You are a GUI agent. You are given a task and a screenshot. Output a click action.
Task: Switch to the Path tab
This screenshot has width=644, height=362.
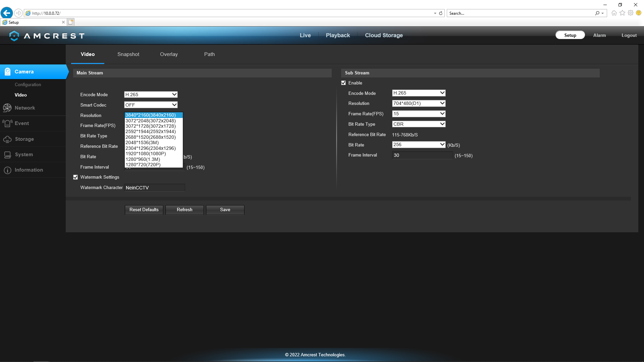click(x=209, y=54)
